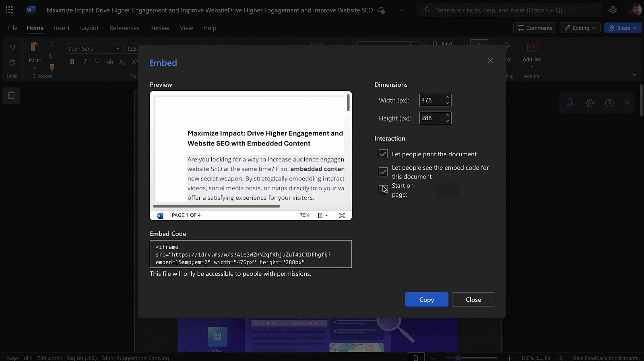Click the Cut scissors icon

pyautogui.click(x=52, y=44)
